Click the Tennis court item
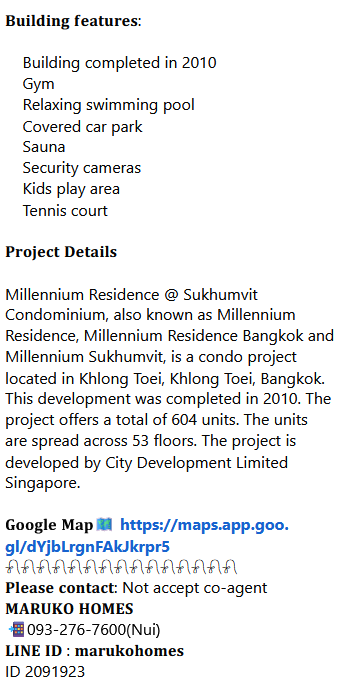This screenshot has width=362, height=686. coord(65,211)
